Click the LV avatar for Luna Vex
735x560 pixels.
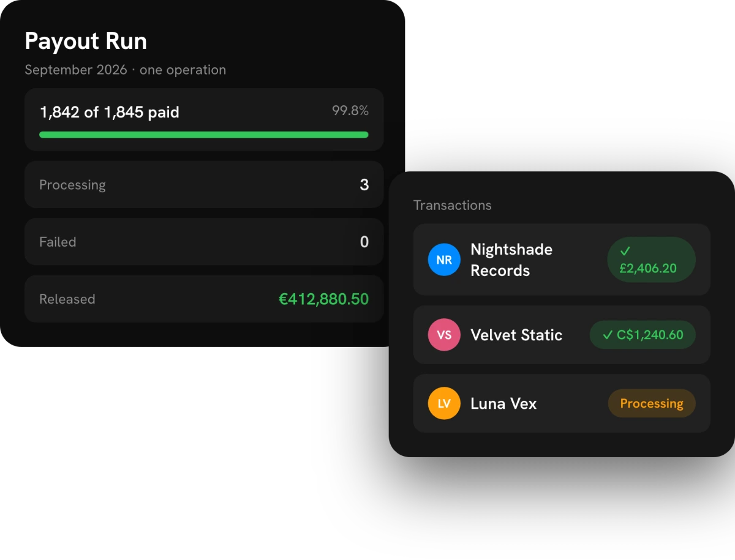click(444, 403)
